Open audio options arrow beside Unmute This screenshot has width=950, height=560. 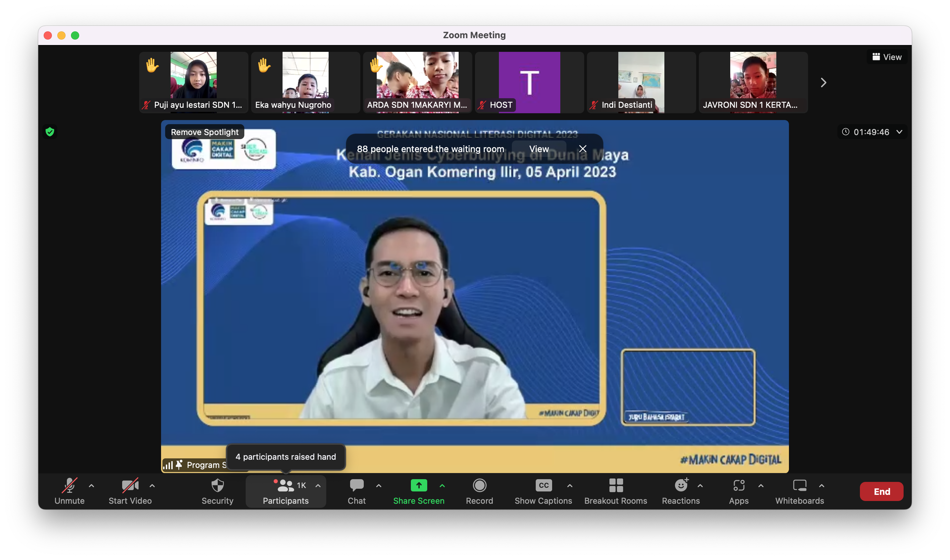pyautogui.click(x=91, y=486)
